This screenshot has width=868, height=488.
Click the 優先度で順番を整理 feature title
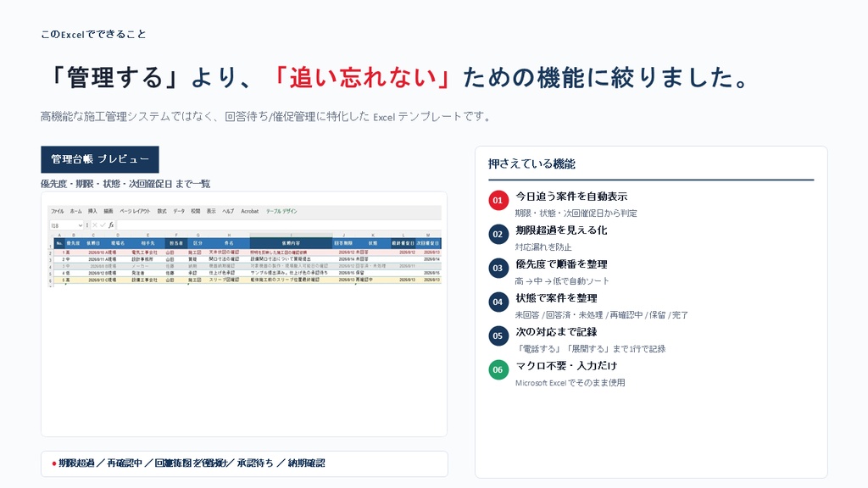pos(561,264)
